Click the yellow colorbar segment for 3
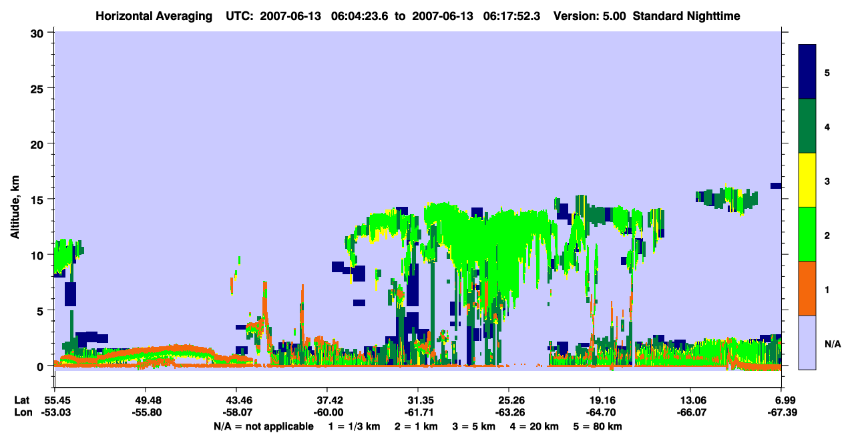Image resolution: width=868 pixels, height=445 pixels. [807, 180]
